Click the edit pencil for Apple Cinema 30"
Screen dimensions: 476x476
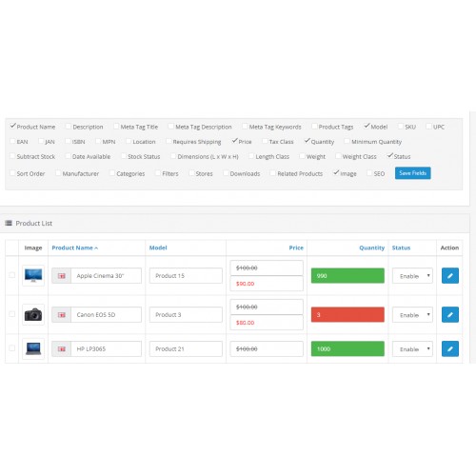coord(450,275)
